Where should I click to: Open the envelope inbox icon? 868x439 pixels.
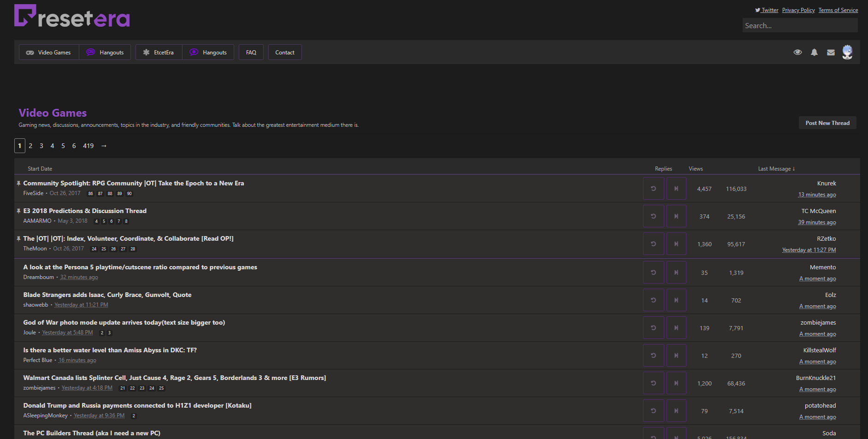coord(831,52)
